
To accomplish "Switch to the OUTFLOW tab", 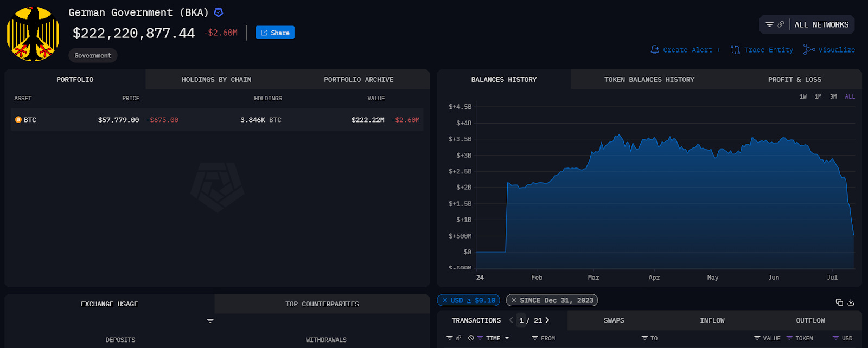I will [810, 320].
